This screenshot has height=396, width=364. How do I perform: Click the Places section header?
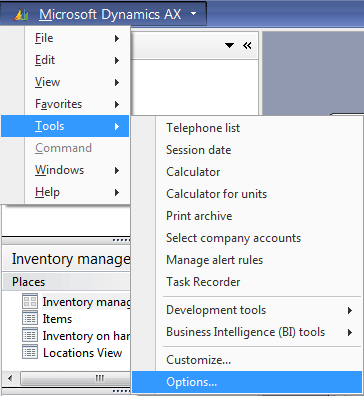click(66, 282)
